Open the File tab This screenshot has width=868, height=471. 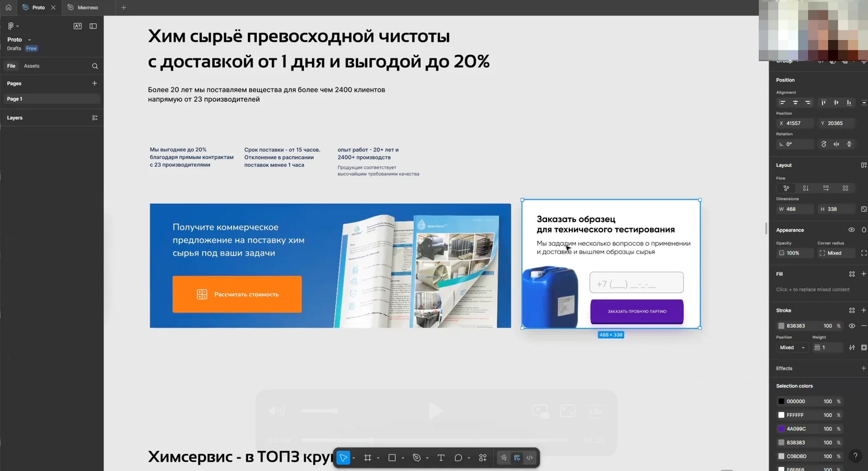tap(11, 66)
